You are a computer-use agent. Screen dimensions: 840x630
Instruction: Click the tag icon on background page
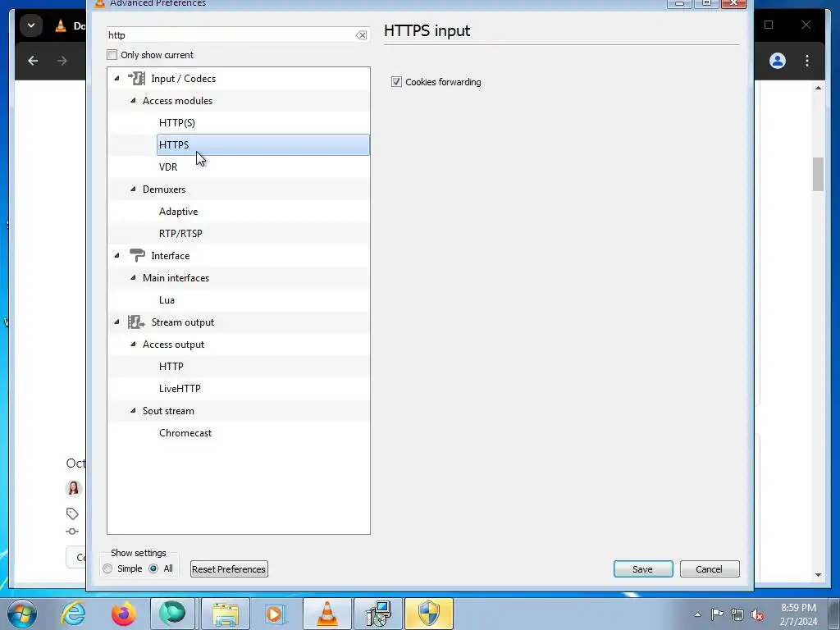click(72, 514)
